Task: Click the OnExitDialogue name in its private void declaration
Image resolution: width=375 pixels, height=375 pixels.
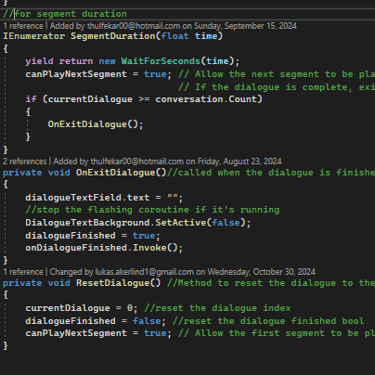Action: (x=116, y=173)
